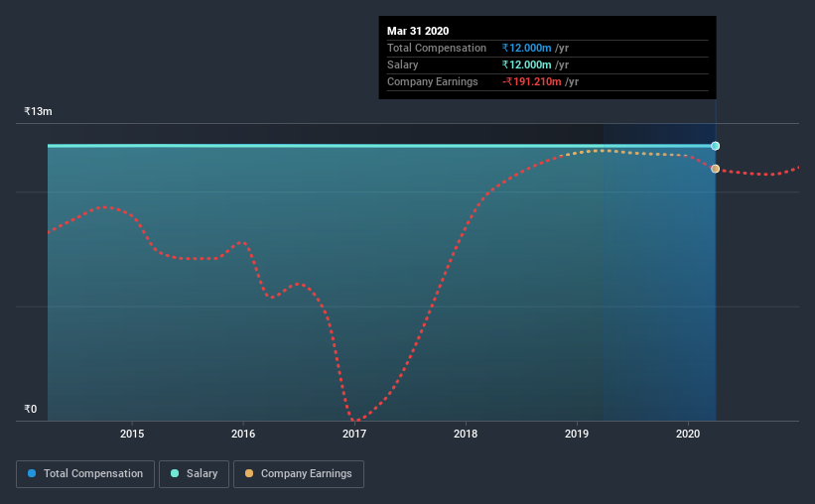Click the salary data point marker

pyautogui.click(x=715, y=146)
